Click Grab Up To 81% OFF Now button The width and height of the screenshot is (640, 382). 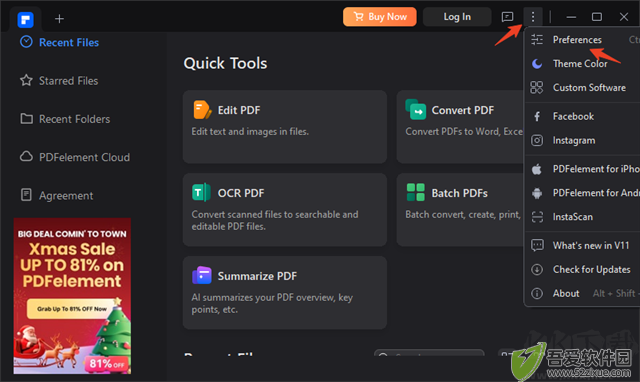tap(72, 309)
